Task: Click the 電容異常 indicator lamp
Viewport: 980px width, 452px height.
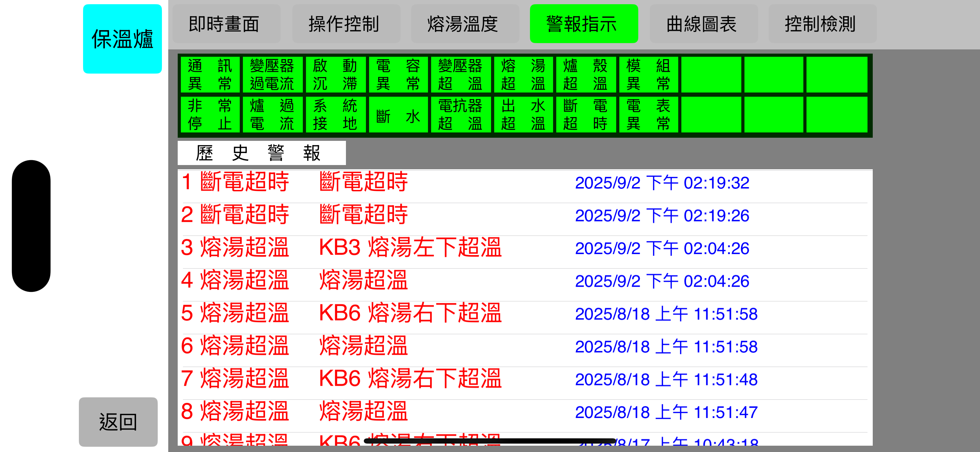Action: [398, 75]
